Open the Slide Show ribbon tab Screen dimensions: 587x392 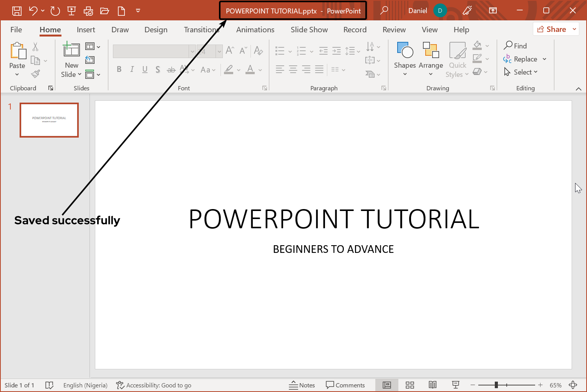pos(309,29)
